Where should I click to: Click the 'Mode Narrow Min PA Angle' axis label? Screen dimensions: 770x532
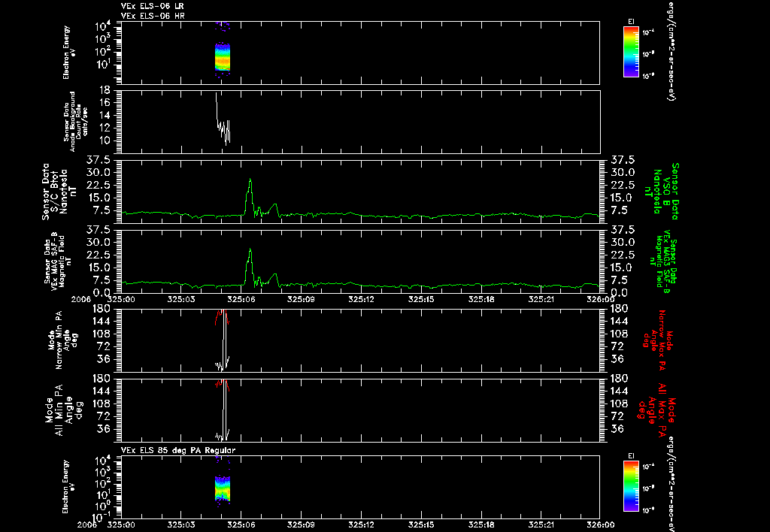tap(63, 340)
